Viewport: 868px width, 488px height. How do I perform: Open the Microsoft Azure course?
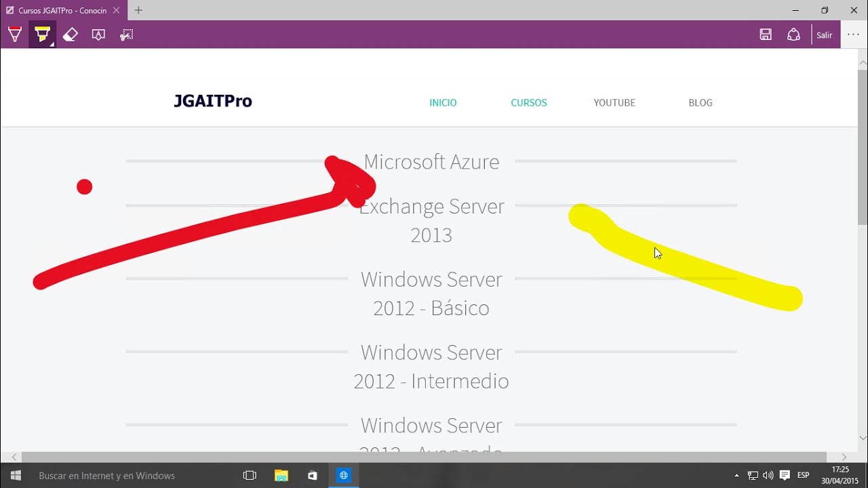[x=431, y=161]
